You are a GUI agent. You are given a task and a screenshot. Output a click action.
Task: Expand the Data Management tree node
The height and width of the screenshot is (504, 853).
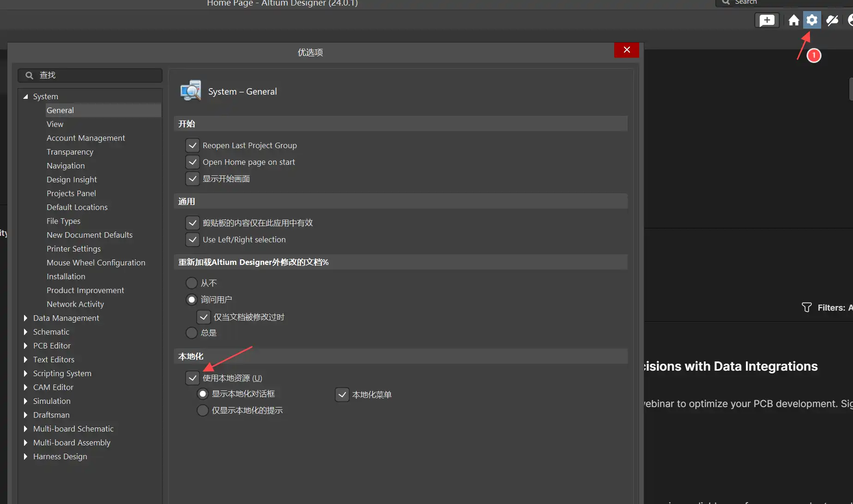(25, 318)
